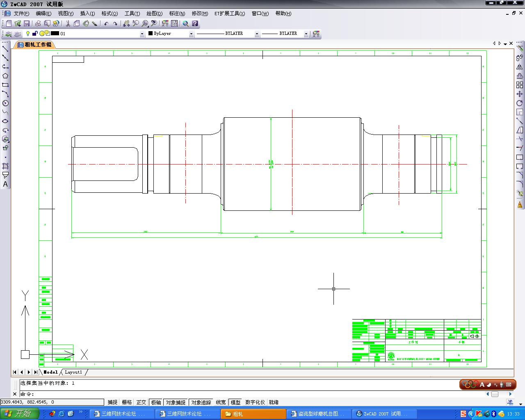Viewport: 525px width, 420px height.
Task: Open the 视图(V) menu
Action: click(x=66, y=14)
